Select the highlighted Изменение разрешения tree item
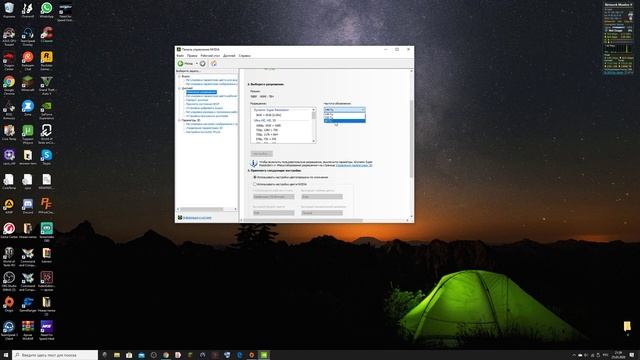 click(x=201, y=92)
